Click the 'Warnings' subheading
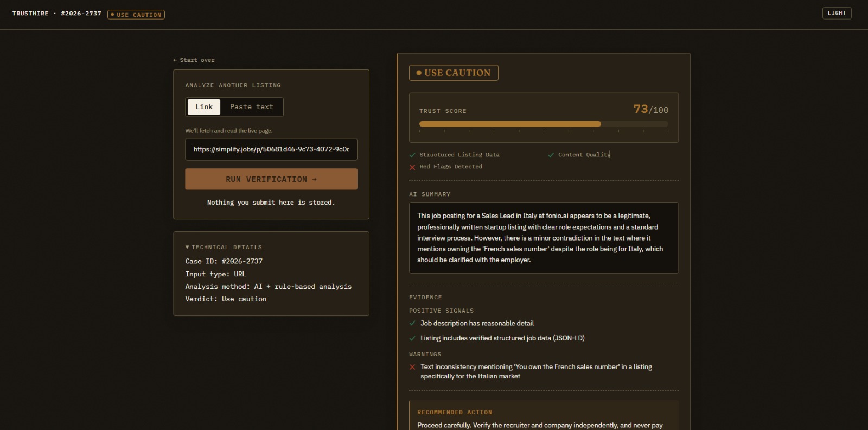868x430 pixels. tap(425, 355)
